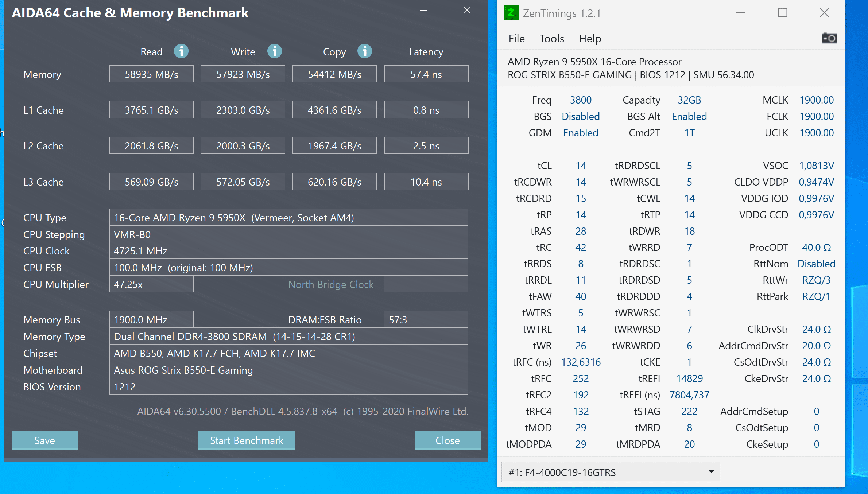The image size is (868, 494).
Task: Click MCLK value 1900.00
Action: [x=817, y=100]
